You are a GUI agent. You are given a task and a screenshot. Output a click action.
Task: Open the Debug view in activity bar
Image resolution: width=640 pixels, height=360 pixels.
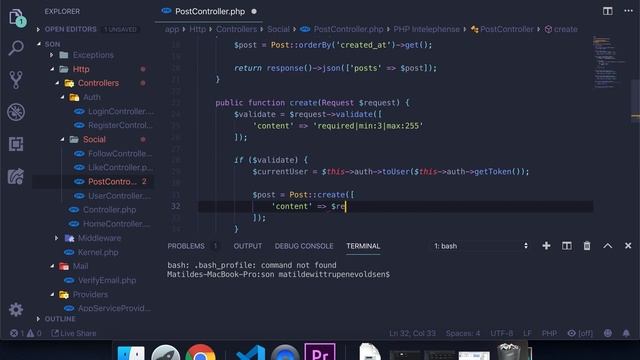point(16,112)
